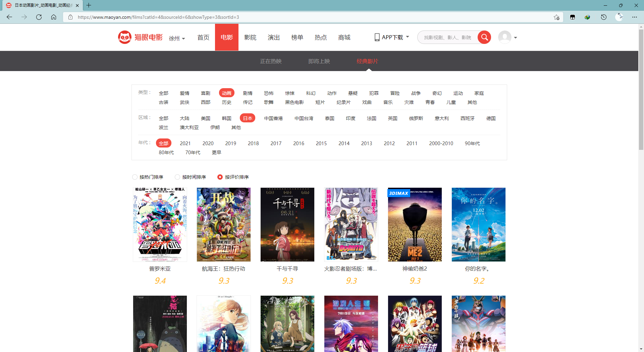
Task: Open the 你的名字。 movie title
Action: coord(479,269)
